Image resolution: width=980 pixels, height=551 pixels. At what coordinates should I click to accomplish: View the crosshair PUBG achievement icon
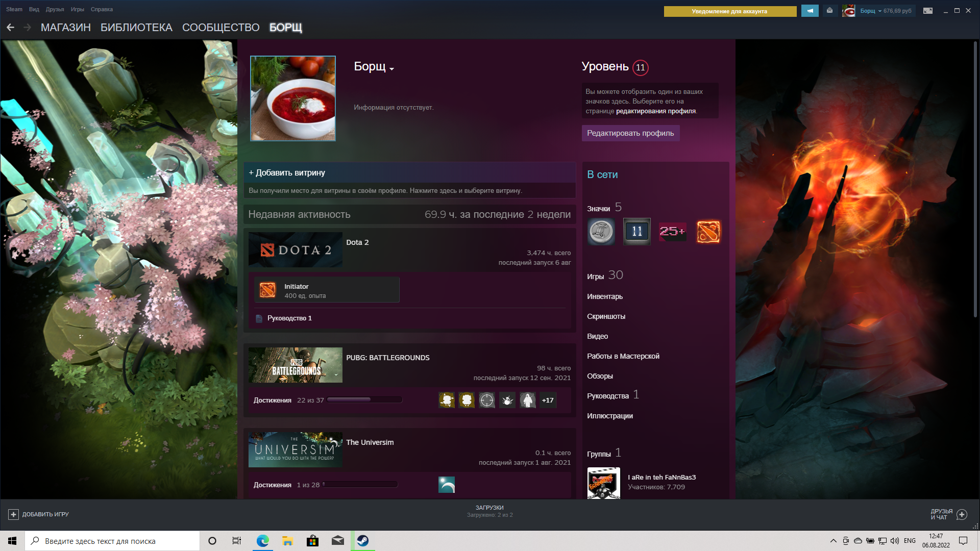[487, 400]
